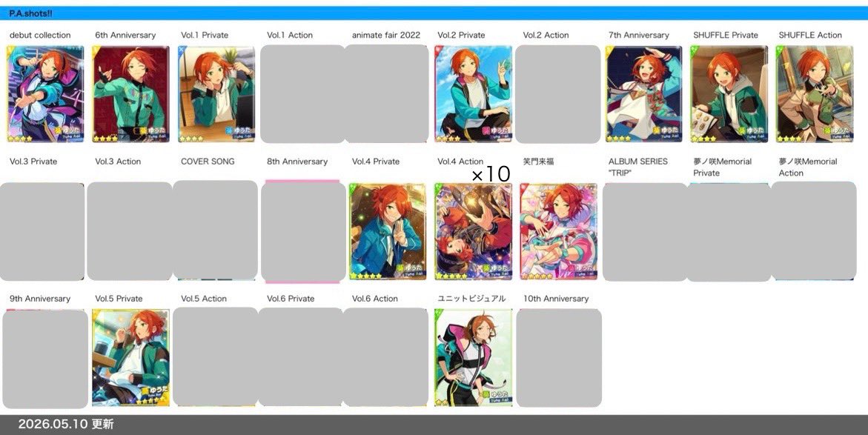868x435 pixels.
Task: Click the "Vol.3 Action" label text
Action: (x=118, y=162)
